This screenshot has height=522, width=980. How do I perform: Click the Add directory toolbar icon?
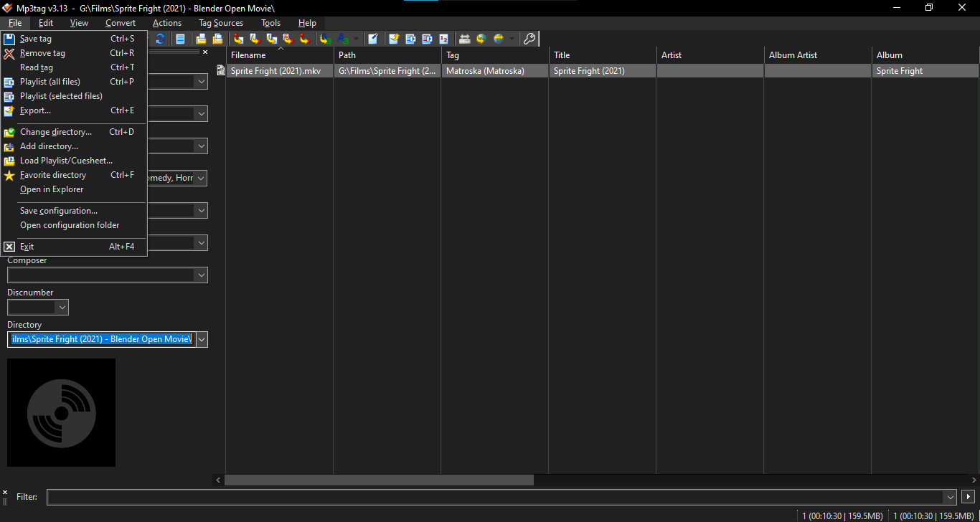click(217, 39)
